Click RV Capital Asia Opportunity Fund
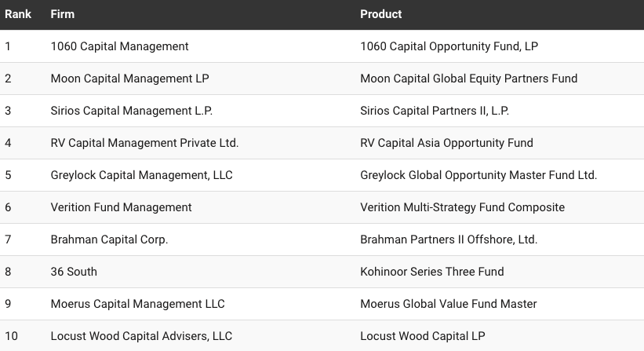 (x=446, y=143)
